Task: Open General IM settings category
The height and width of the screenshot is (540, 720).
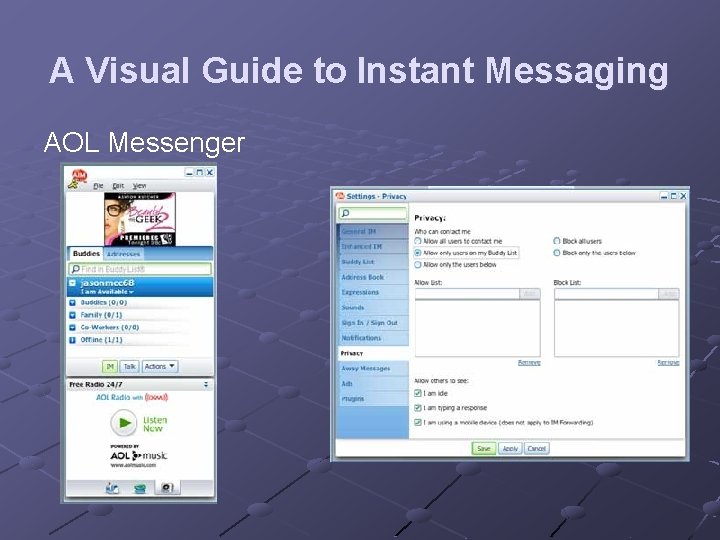Action: point(373,231)
